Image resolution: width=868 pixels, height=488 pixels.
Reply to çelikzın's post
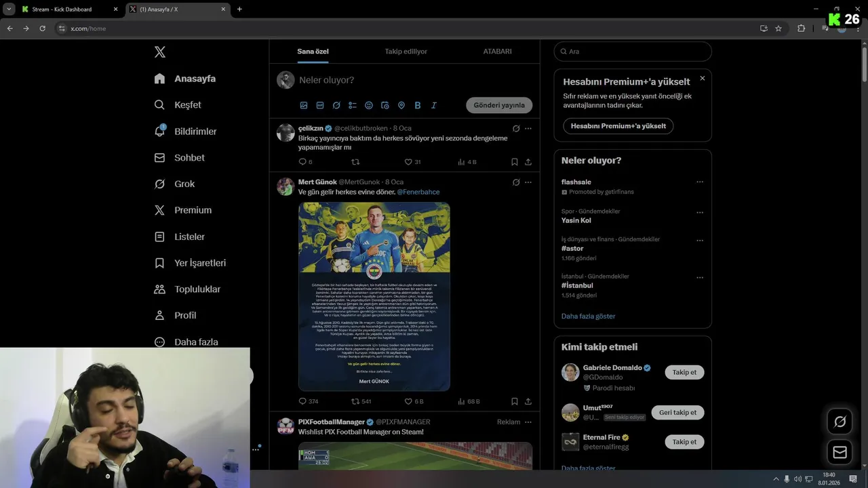[x=302, y=162]
